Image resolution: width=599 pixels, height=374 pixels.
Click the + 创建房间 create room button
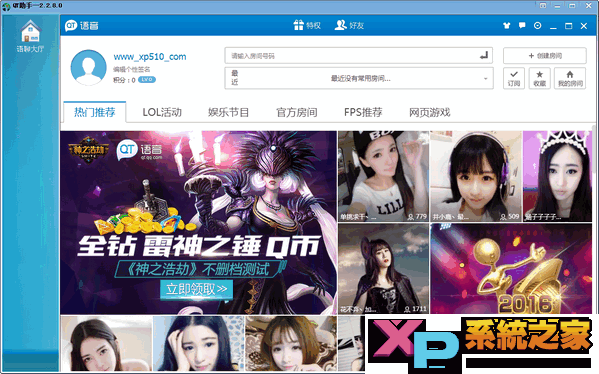tap(545, 55)
